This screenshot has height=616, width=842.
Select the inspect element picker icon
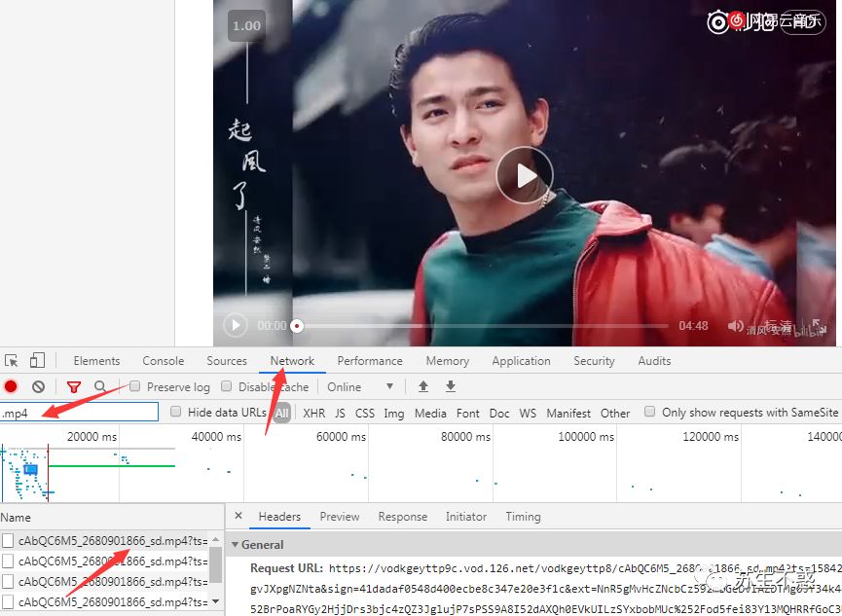[12, 360]
